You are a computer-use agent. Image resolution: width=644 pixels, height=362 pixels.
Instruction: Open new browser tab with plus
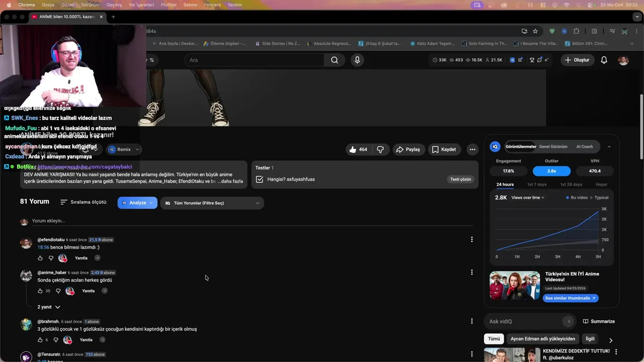tap(113, 17)
